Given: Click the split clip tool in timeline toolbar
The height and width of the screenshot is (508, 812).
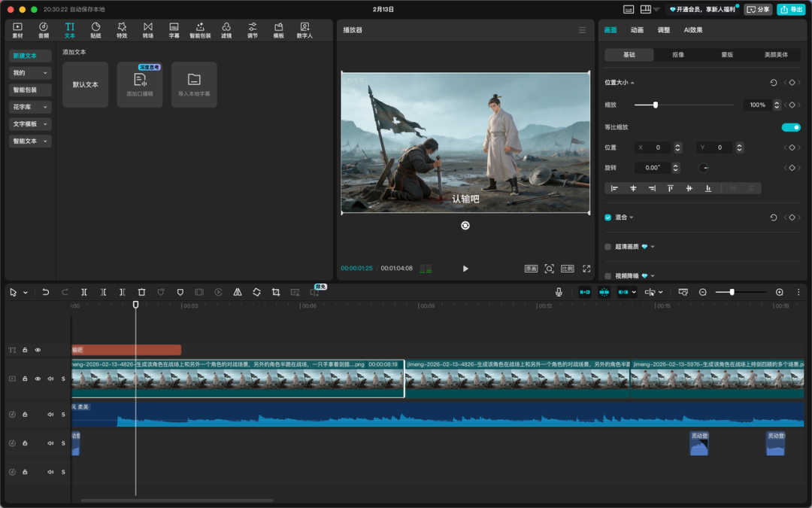Looking at the screenshot, I should (84, 292).
